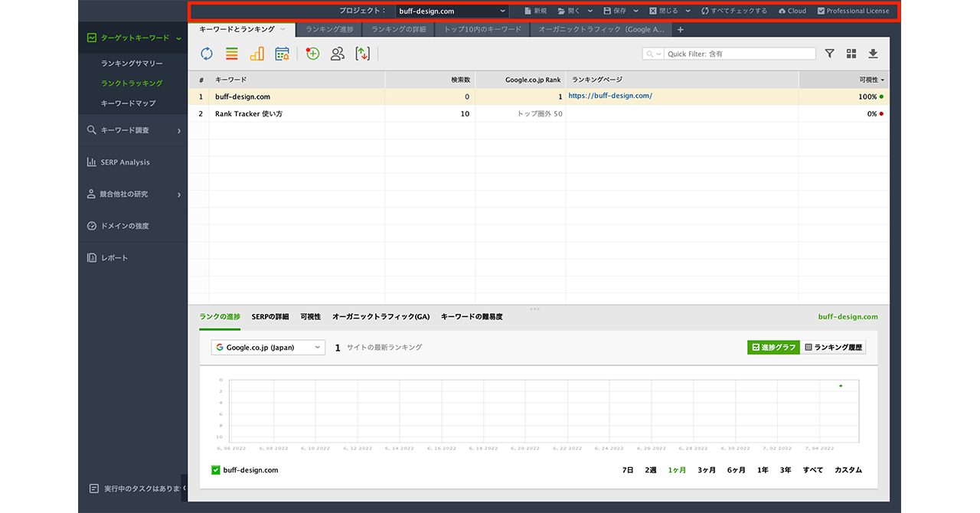
Task: Click the すべてチェックする button
Action: pyautogui.click(x=733, y=11)
